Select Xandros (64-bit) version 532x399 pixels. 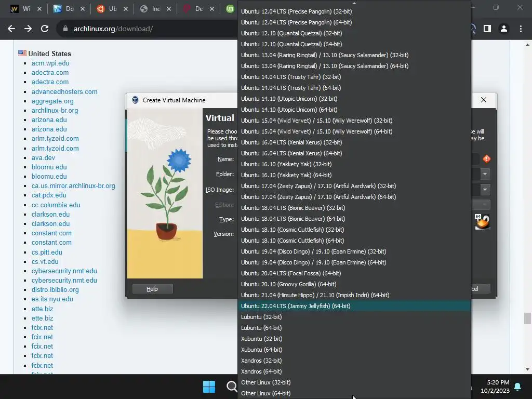(x=354, y=371)
